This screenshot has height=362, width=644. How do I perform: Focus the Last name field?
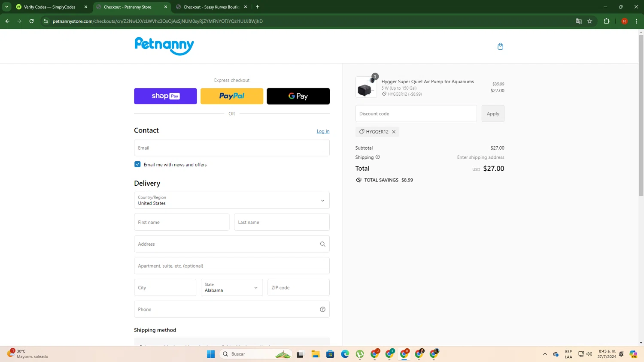point(282,222)
